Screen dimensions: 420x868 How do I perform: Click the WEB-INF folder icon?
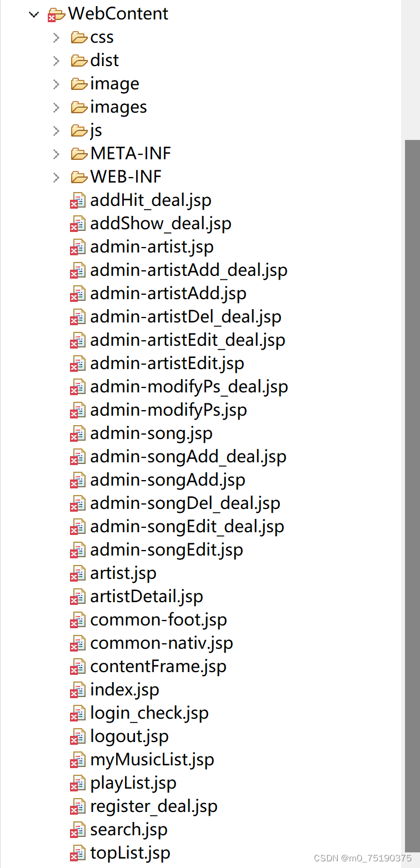pos(79,177)
